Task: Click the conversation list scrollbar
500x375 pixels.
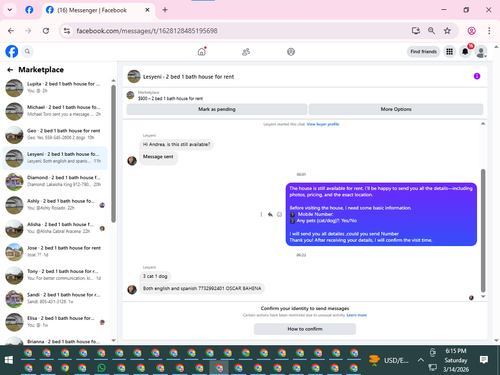Action: (113, 153)
